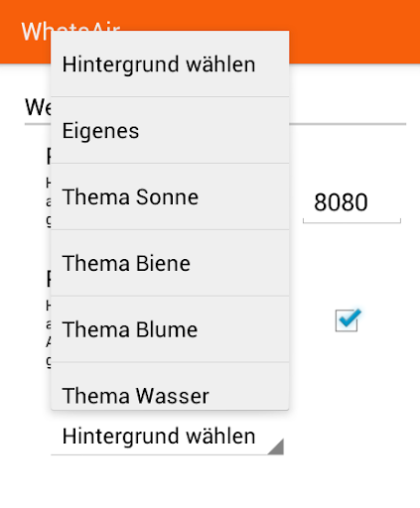Select top Hintergrund wählen list entry
Image resolution: width=420 pixels, height=508 pixels.
170,63
